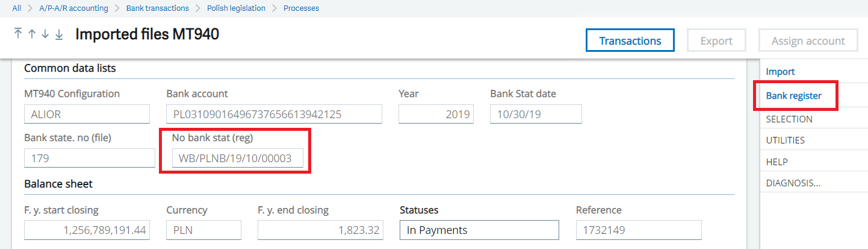Go to first record arrow icon
Screen dimensions: 868x249
coord(17,34)
